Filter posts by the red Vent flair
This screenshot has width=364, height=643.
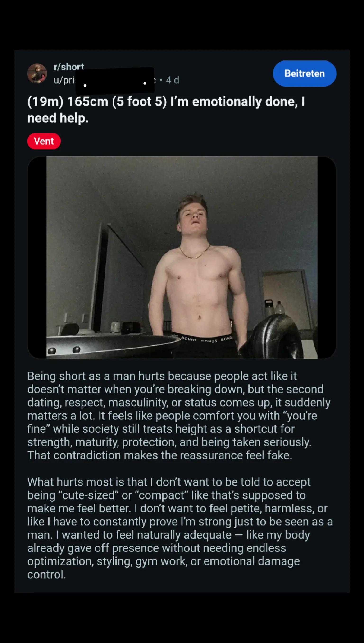tap(44, 141)
